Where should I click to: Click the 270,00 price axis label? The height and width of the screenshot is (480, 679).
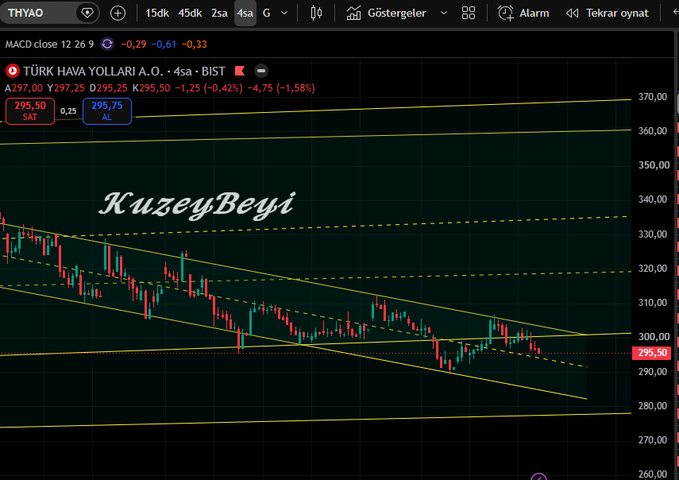[653, 440]
